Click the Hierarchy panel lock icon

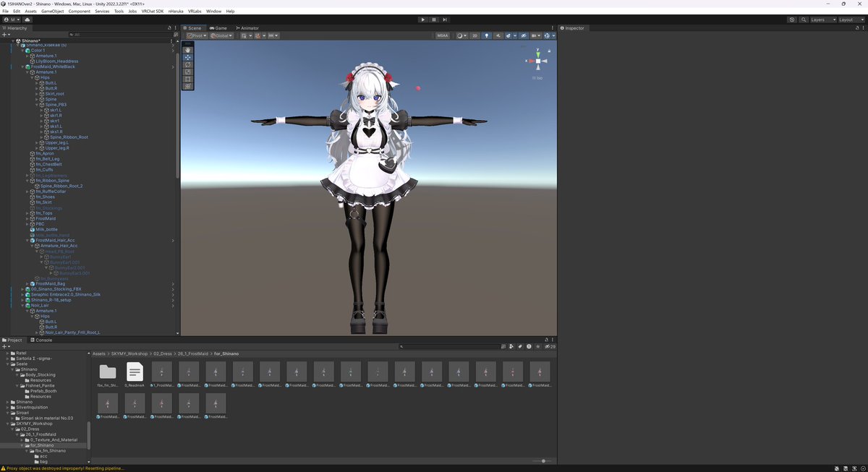[170, 28]
